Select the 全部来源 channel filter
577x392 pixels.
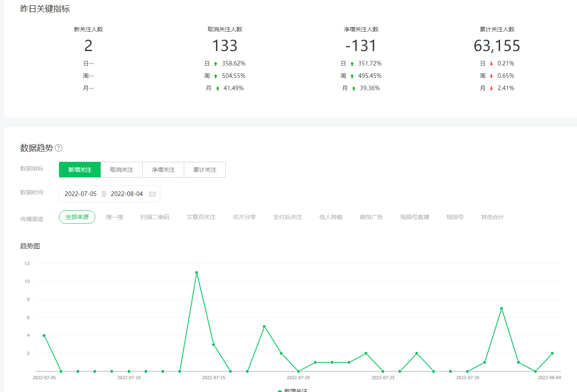(x=77, y=217)
